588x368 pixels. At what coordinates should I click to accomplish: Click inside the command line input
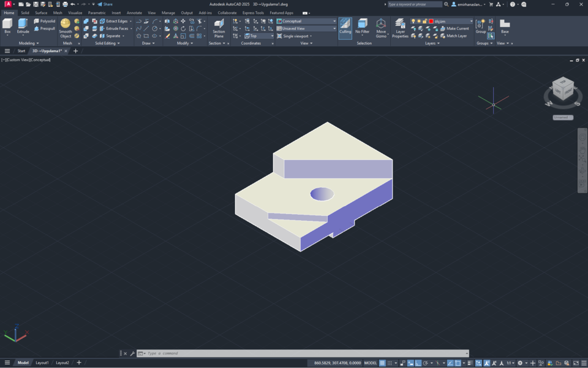point(245,353)
